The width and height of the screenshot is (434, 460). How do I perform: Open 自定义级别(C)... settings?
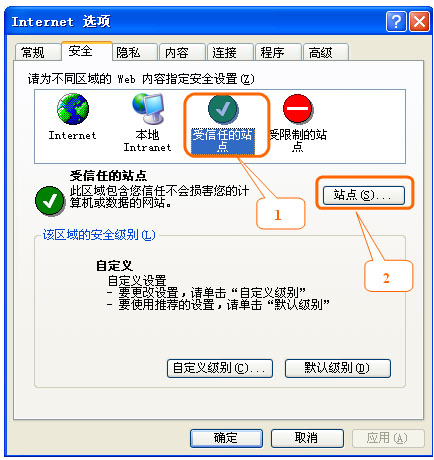click(220, 368)
